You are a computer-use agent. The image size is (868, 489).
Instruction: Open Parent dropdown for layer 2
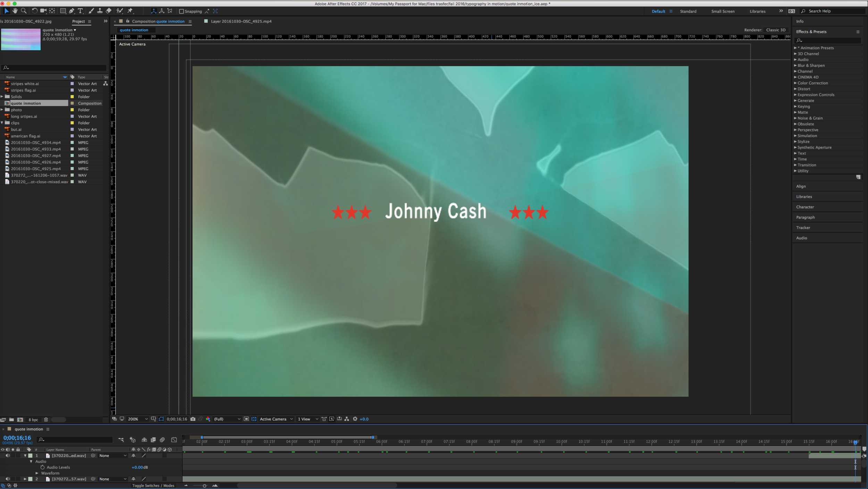pos(113,479)
